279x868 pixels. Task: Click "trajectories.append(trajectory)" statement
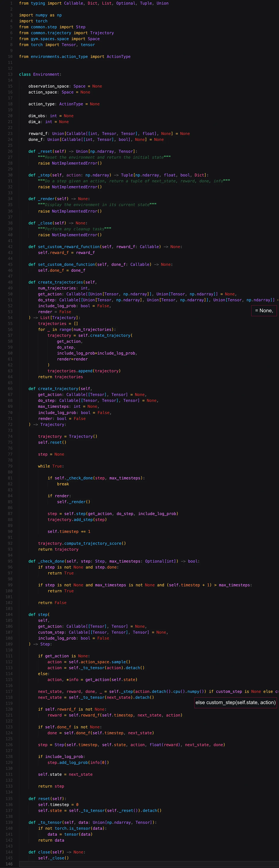point(84,371)
